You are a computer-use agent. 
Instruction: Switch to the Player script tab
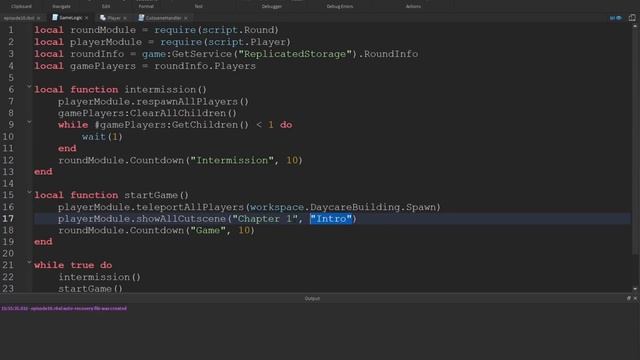point(114,18)
